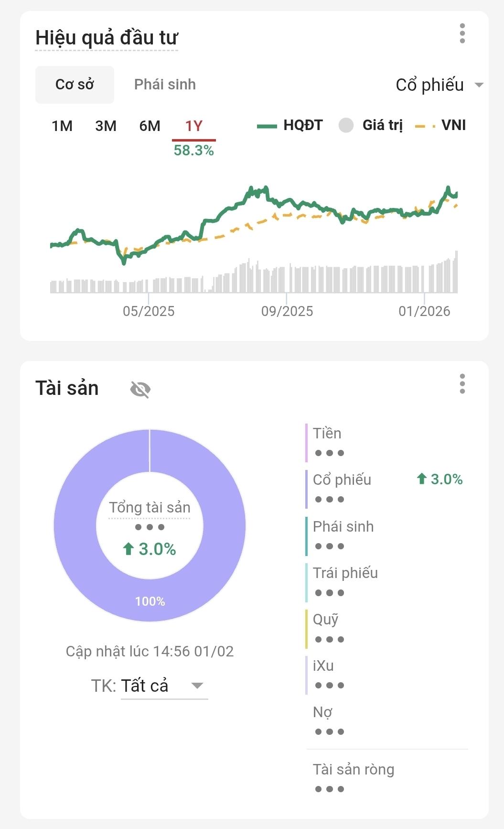Open the Cổ phiếu dropdown

(430, 85)
